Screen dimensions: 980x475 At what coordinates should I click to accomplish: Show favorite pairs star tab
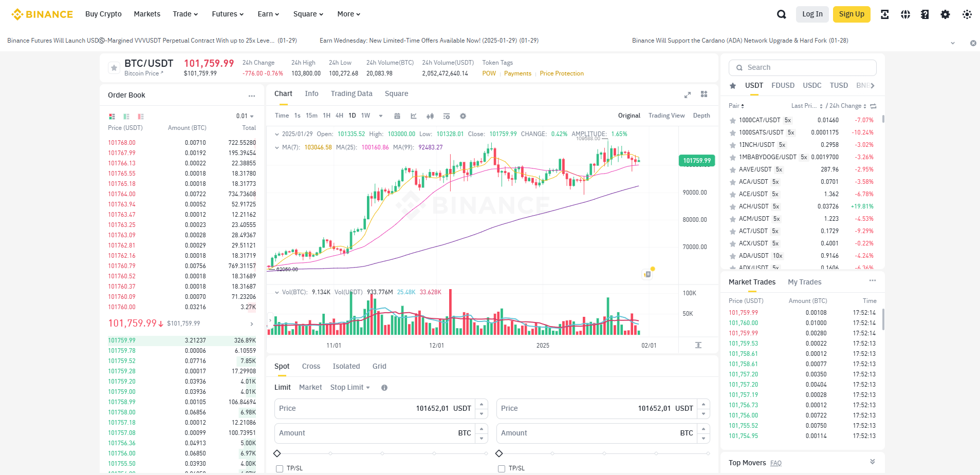click(733, 86)
